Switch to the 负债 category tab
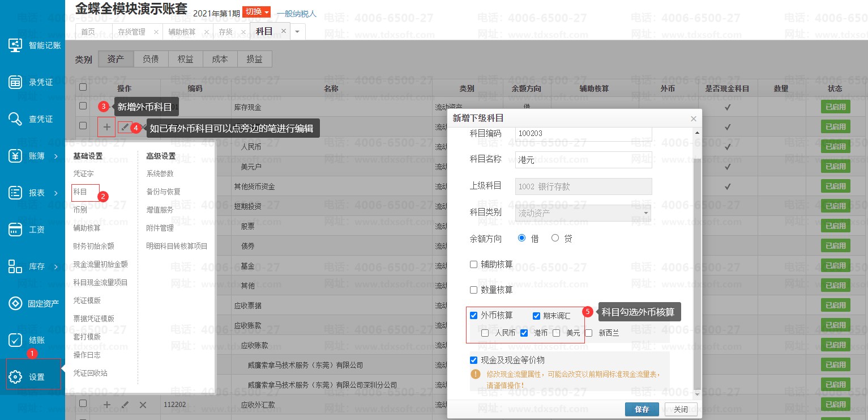The width and height of the screenshot is (868, 420). pyautogui.click(x=151, y=59)
